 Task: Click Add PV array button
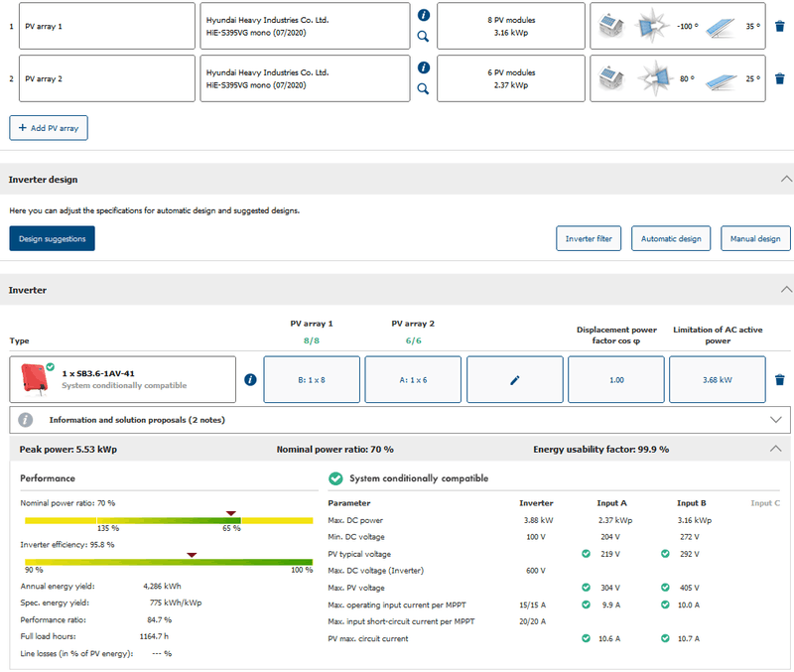[x=49, y=128]
